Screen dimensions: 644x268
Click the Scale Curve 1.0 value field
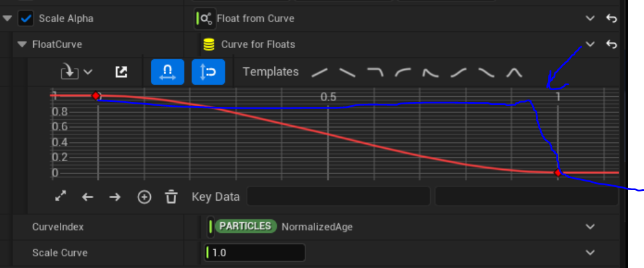click(255, 253)
